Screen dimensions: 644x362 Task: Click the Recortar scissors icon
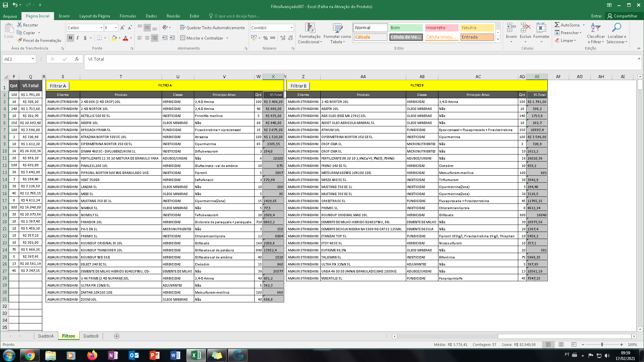(19, 25)
